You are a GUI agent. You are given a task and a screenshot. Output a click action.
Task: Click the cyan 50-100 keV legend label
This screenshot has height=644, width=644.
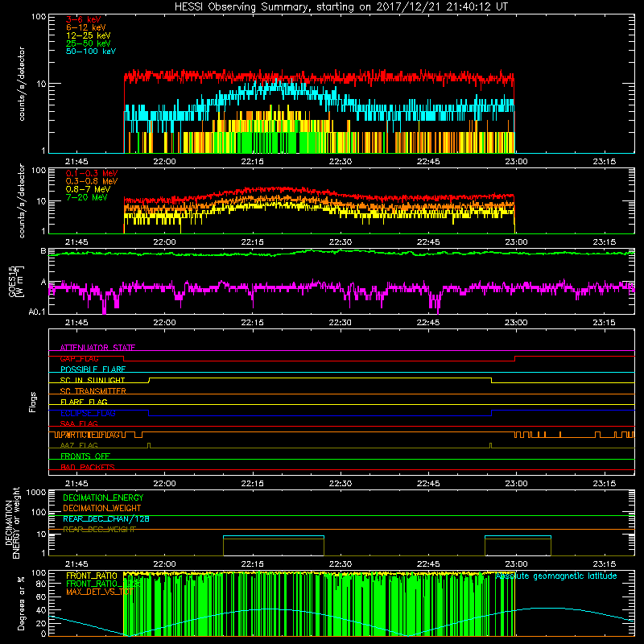(x=91, y=52)
